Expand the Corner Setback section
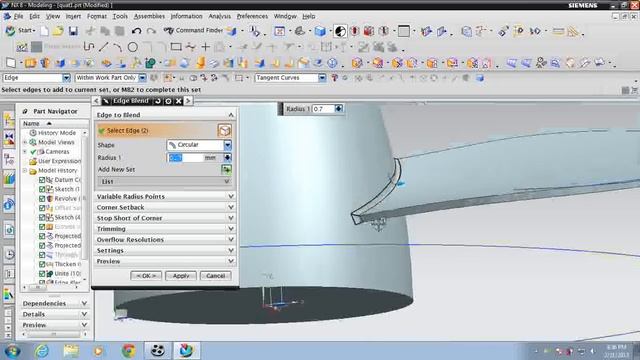 point(165,207)
